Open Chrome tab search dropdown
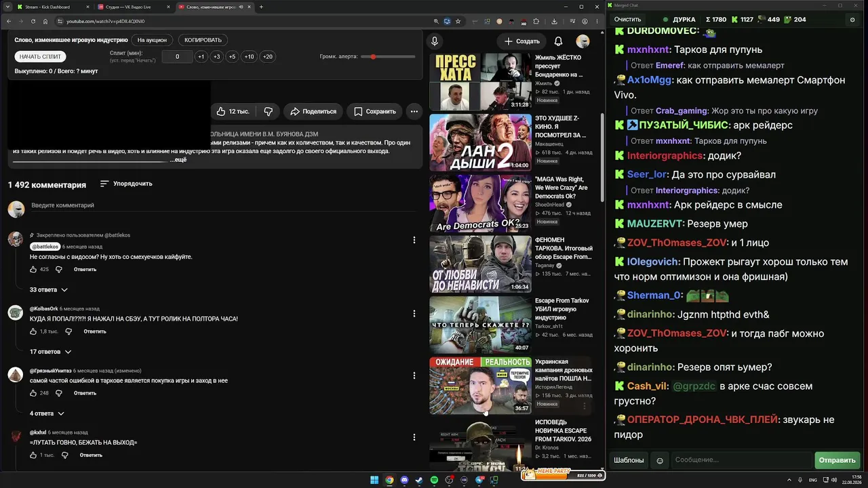868x488 pixels. [x=7, y=7]
